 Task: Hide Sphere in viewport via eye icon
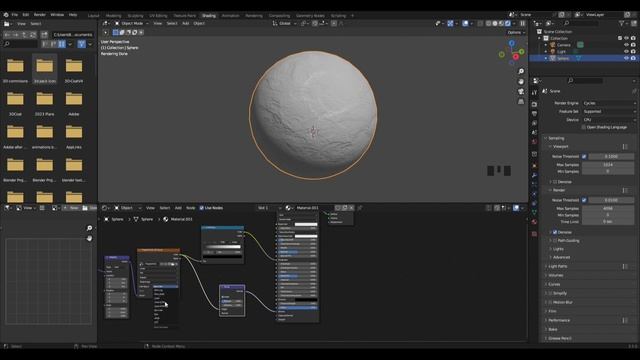click(x=627, y=58)
